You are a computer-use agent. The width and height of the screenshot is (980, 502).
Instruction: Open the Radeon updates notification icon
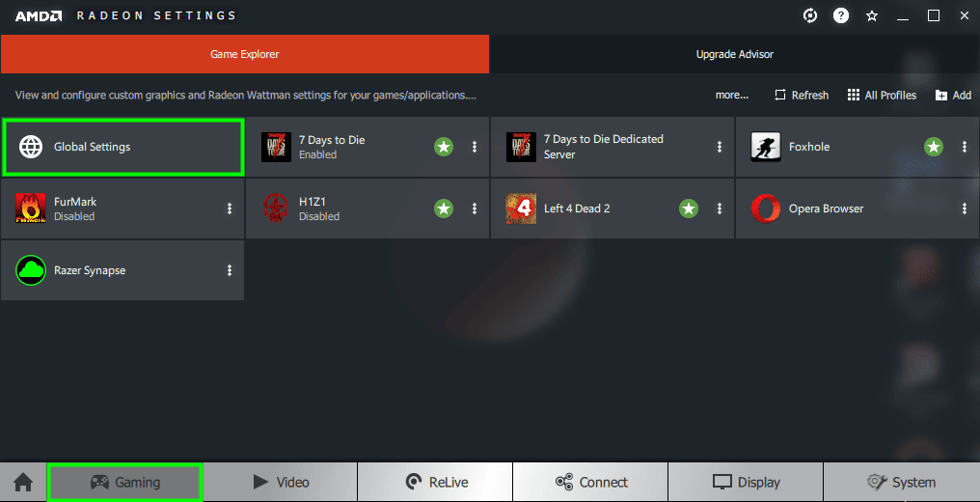[810, 16]
